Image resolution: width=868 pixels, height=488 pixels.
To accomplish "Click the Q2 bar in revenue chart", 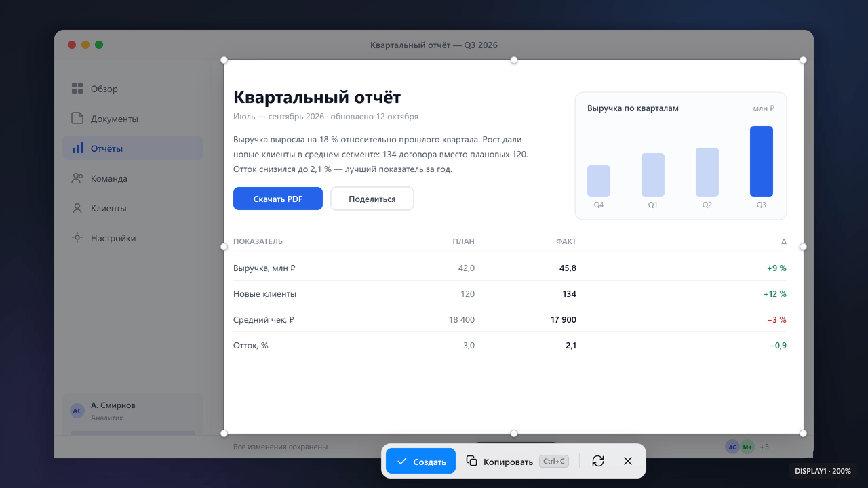I will tap(707, 172).
